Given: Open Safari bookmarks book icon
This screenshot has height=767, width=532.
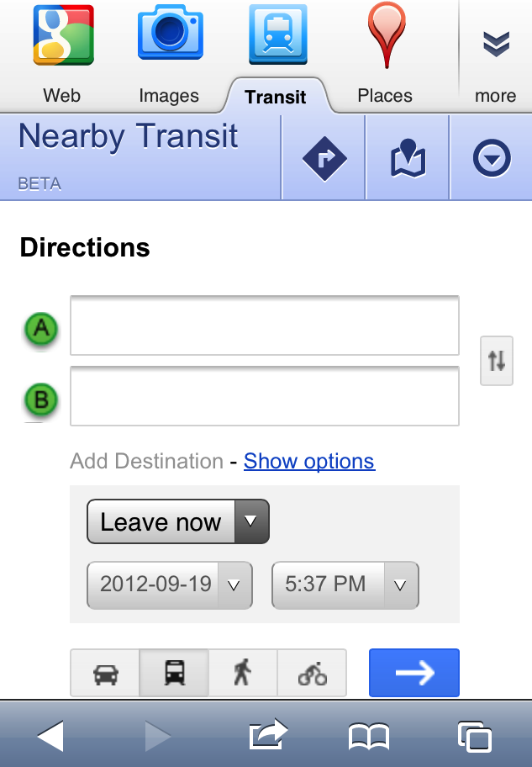Looking at the screenshot, I should tap(369, 737).
